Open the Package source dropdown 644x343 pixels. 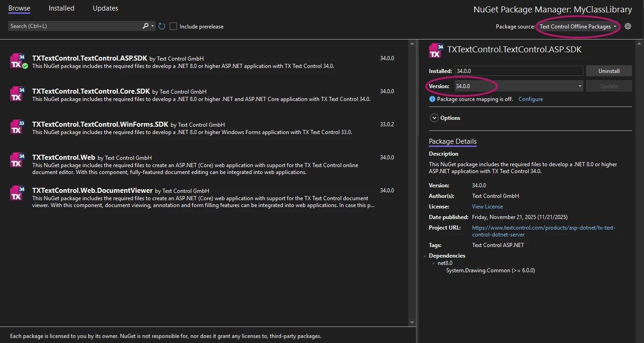tap(578, 26)
